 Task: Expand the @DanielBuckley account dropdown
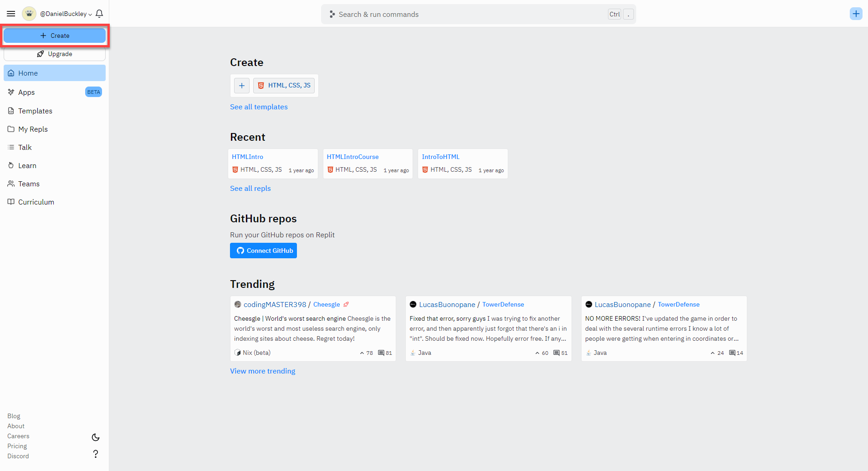(66, 14)
